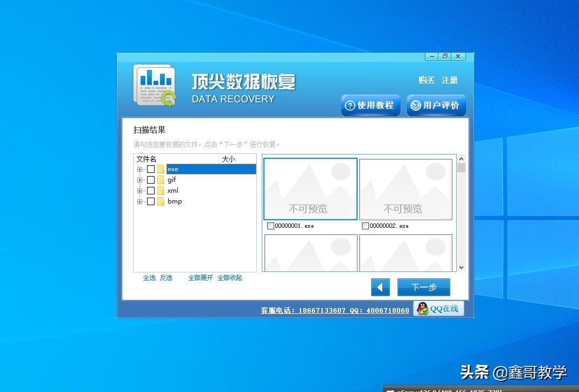Select the gif row in the file tree
The image size is (579, 392).
(x=172, y=180)
